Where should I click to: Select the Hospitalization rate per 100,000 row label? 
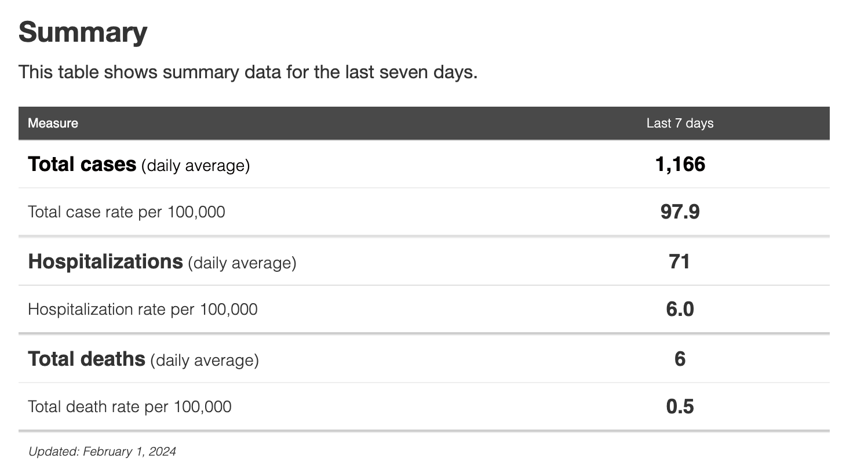[143, 309]
